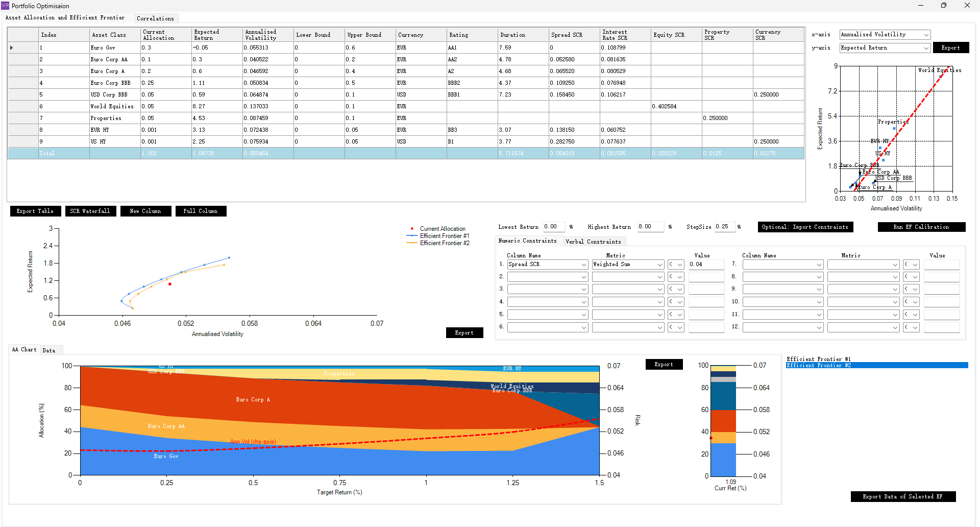980x527 pixels.
Task: Click the Portfolio Optimisation app icon in title bar
Action: pos(5,6)
